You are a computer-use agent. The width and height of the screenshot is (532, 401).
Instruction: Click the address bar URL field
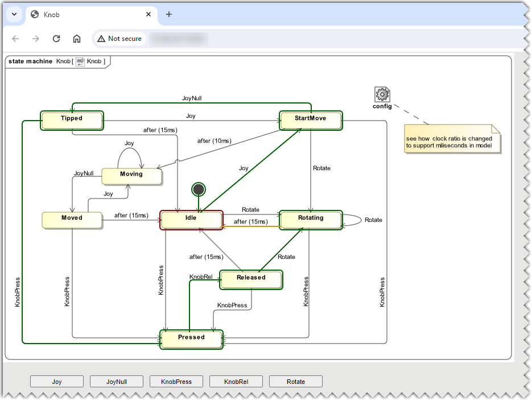click(284, 39)
